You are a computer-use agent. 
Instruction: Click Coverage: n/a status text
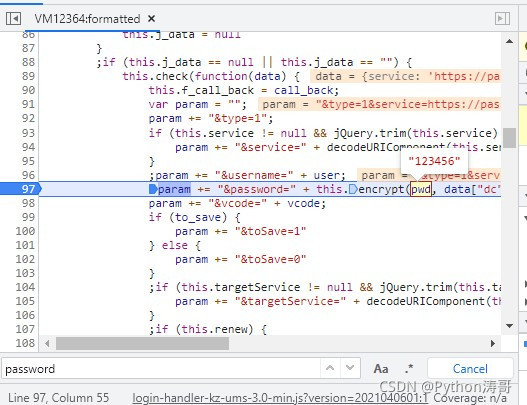point(470,398)
